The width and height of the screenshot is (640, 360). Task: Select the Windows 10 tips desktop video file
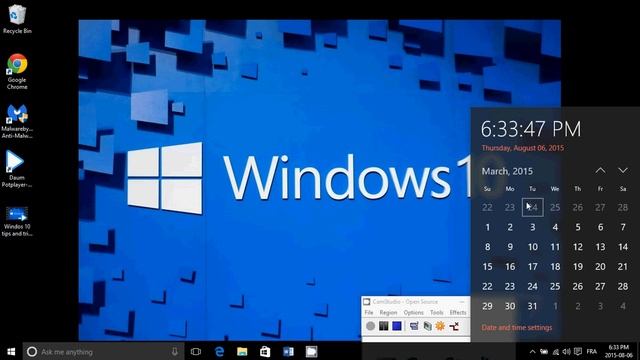coord(17,221)
